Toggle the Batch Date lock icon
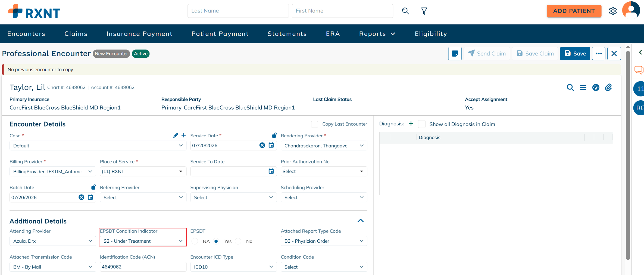The height and width of the screenshot is (275, 644). 93,187
